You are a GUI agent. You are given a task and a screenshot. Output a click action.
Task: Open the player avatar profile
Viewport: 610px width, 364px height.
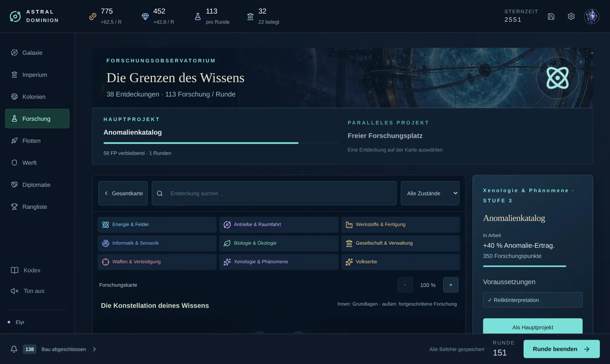tap(592, 16)
